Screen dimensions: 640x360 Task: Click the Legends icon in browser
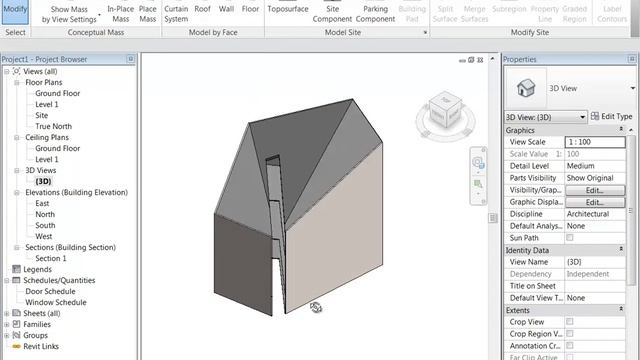pos(16,269)
